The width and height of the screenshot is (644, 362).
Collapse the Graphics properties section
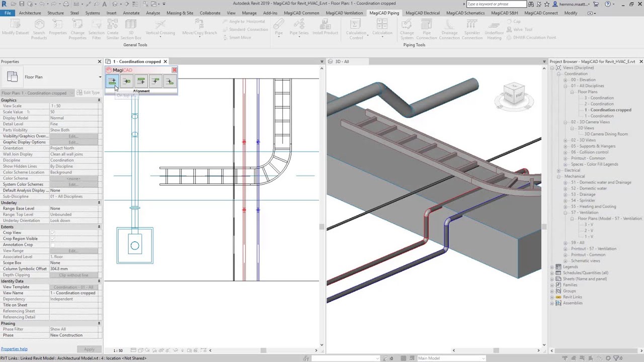click(x=99, y=100)
